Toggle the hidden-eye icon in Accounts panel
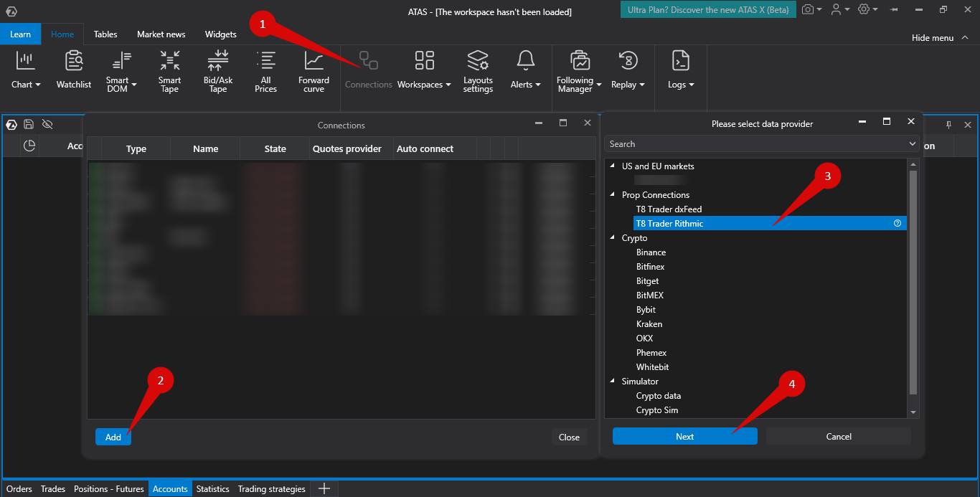 point(47,124)
